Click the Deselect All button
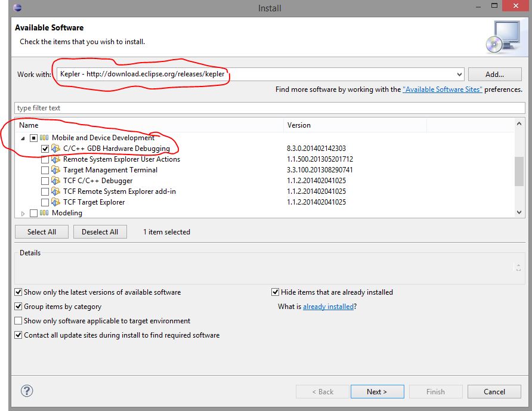The height and width of the screenshot is (411, 532). tap(100, 232)
